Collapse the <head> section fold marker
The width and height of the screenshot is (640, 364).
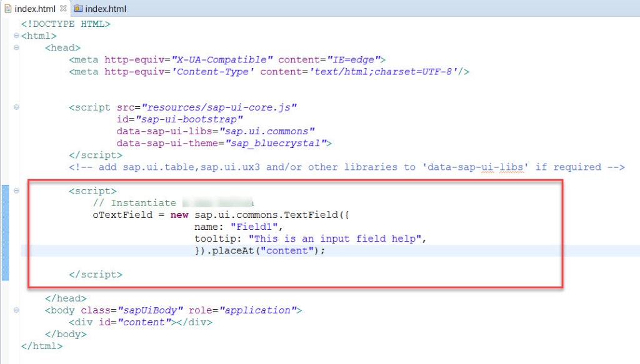[x=15, y=47]
